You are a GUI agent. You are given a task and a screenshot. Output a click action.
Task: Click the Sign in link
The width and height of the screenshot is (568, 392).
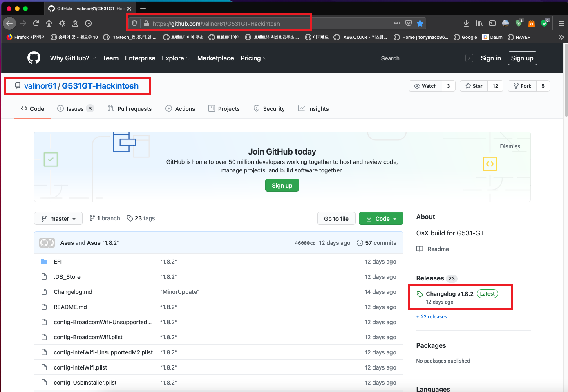[x=490, y=58]
